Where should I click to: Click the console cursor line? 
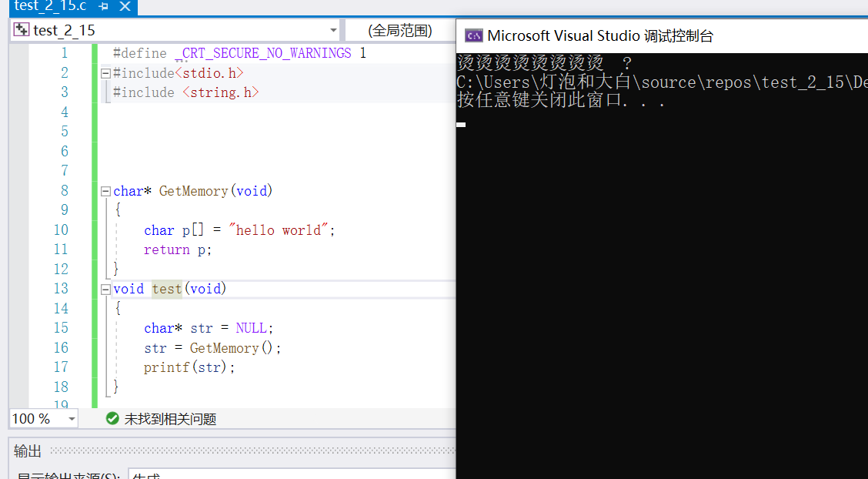(461, 125)
